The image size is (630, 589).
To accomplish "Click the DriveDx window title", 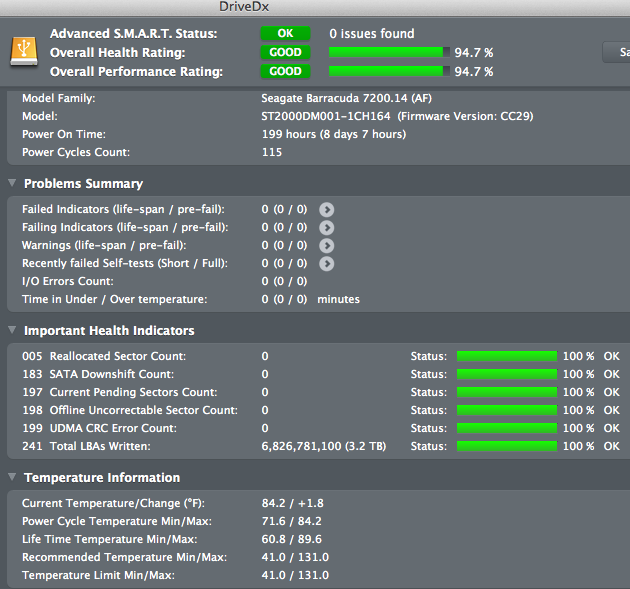I will [x=244, y=7].
